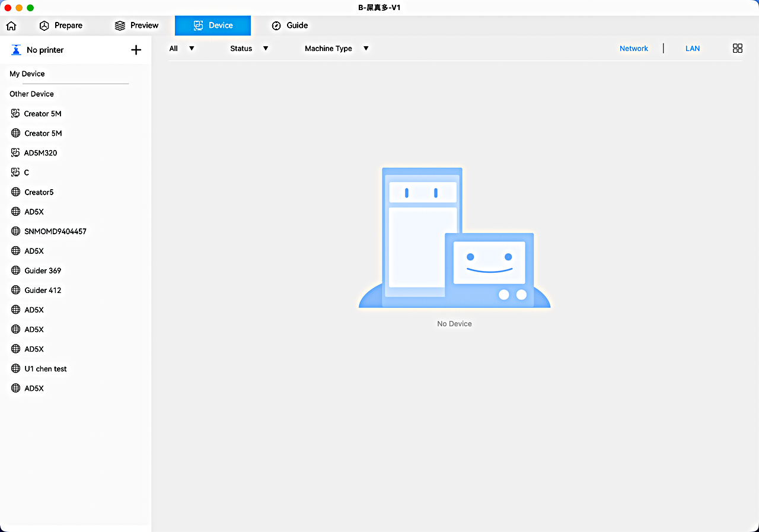The width and height of the screenshot is (759, 532).
Task: Select the Device tab
Action: pyautogui.click(x=213, y=26)
